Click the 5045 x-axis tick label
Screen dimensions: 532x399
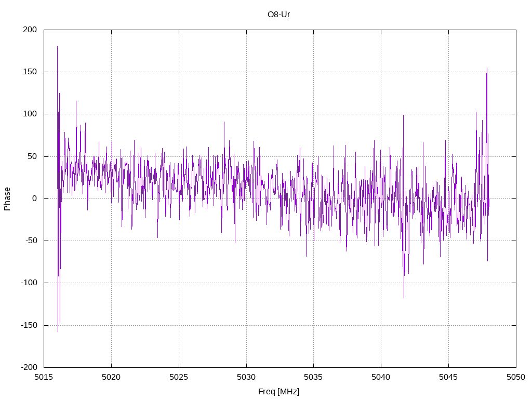(x=448, y=377)
